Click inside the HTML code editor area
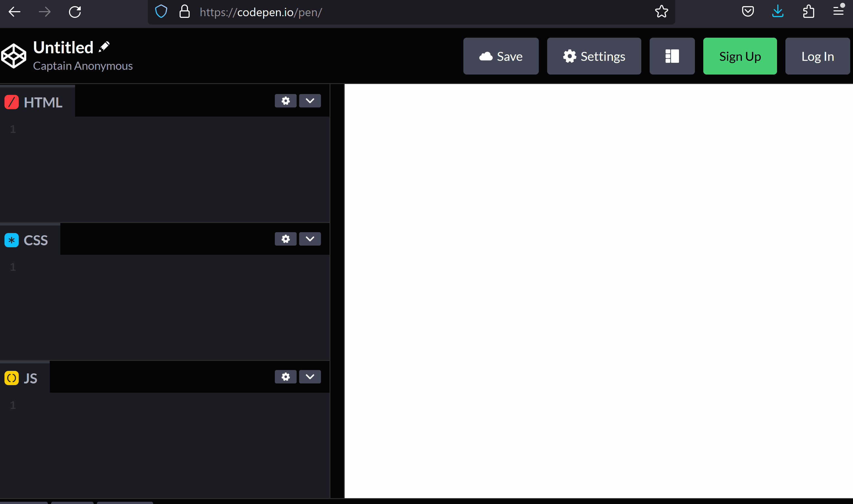 pos(170,170)
